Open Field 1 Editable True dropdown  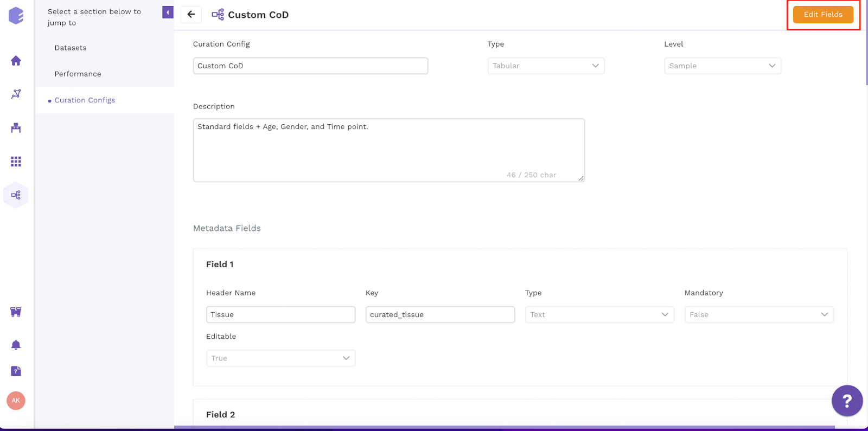tap(280, 358)
